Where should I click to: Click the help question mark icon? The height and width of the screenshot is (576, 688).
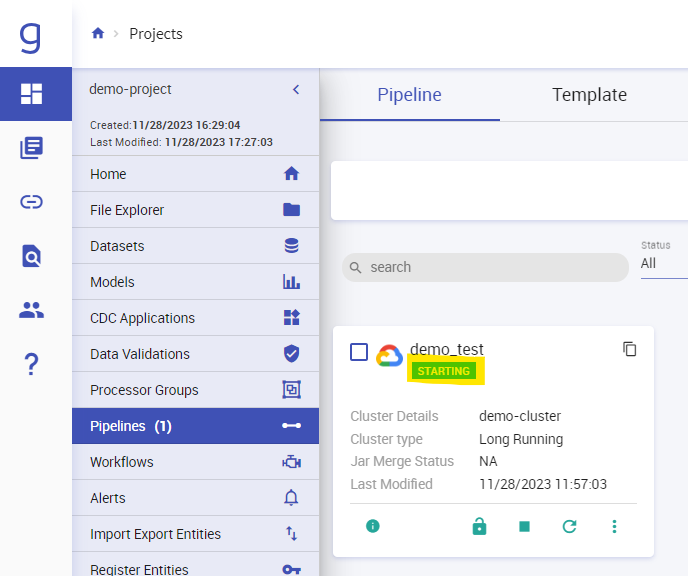click(x=31, y=365)
